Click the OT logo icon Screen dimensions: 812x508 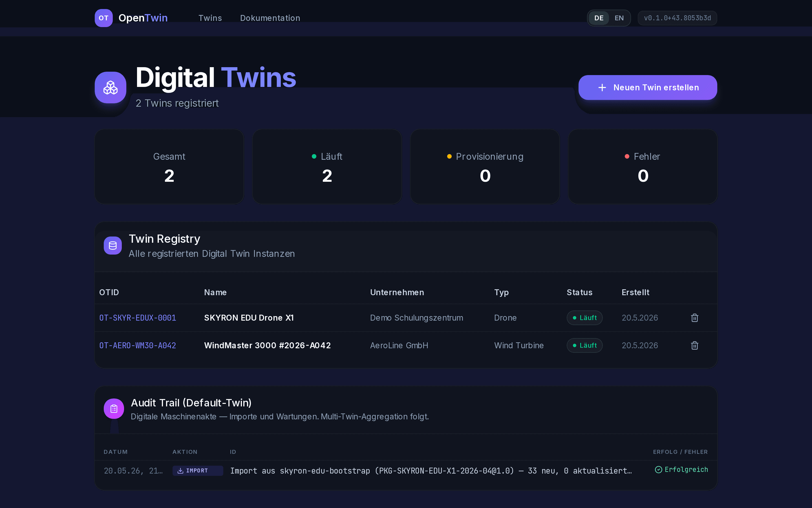click(104, 18)
